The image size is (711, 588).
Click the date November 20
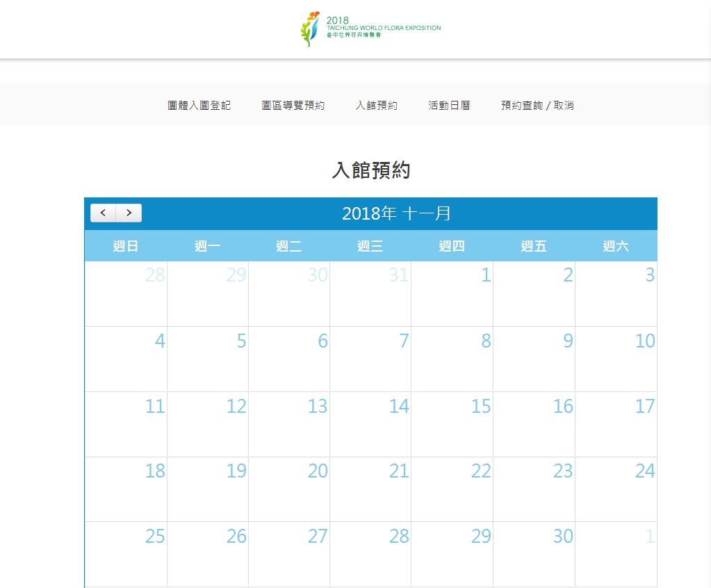tap(289, 489)
